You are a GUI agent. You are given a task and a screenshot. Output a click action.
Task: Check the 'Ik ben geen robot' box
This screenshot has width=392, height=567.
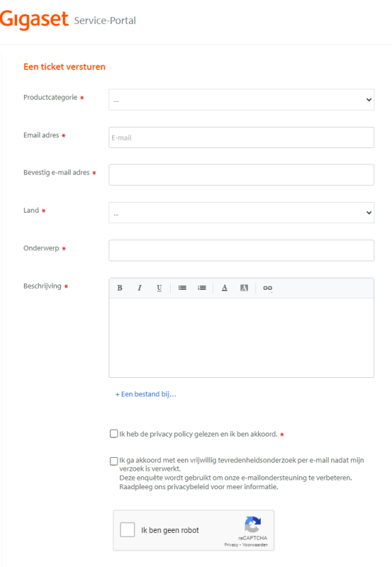click(x=128, y=529)
